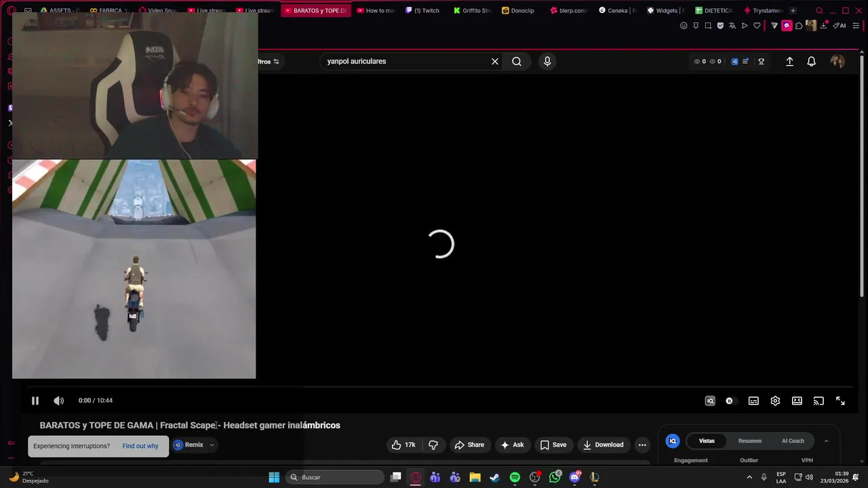Click the blue vidIQ logo in panel
The height and width of the screenshot is (488, 868).
(673, 441)
